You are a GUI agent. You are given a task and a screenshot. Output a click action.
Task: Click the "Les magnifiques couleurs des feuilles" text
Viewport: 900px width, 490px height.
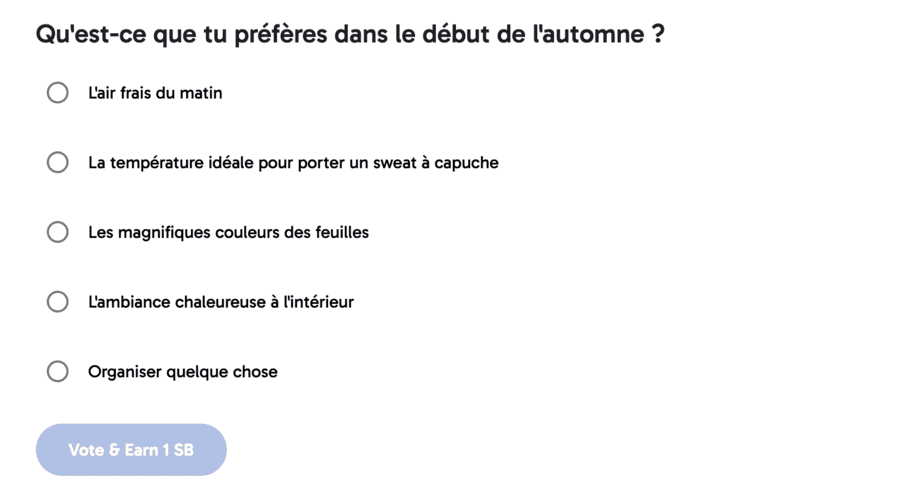pyautogui.click(x=228, y=232)
